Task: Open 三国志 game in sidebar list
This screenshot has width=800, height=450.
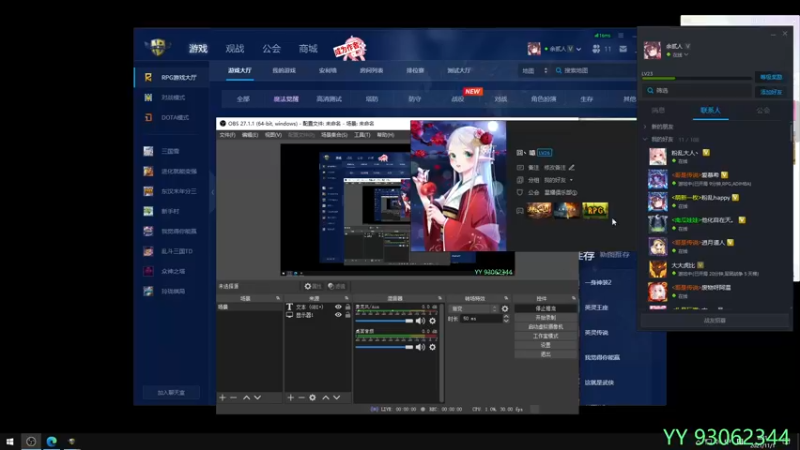Action: [172, 151]
